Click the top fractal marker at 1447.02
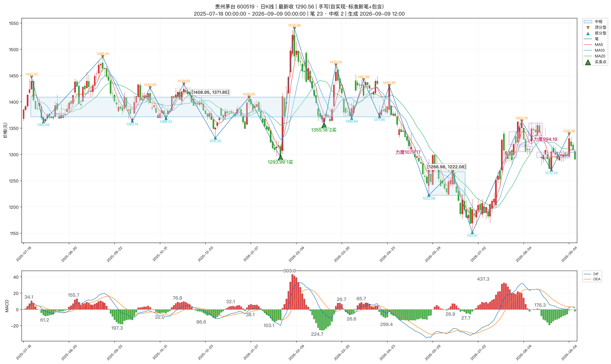Viewport: 611px width, 364px height. (31, 77)
